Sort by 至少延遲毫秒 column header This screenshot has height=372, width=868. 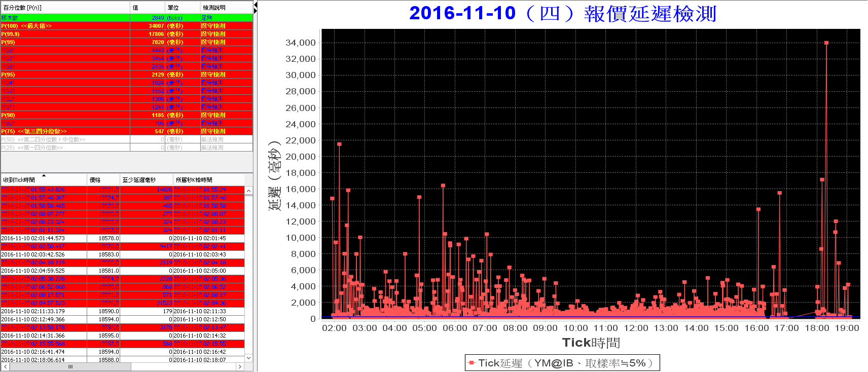(147, 180)
